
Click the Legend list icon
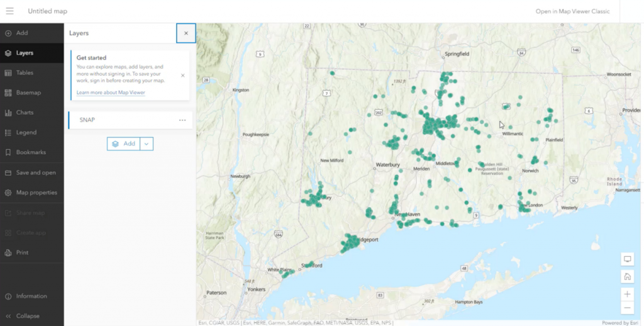8,132
